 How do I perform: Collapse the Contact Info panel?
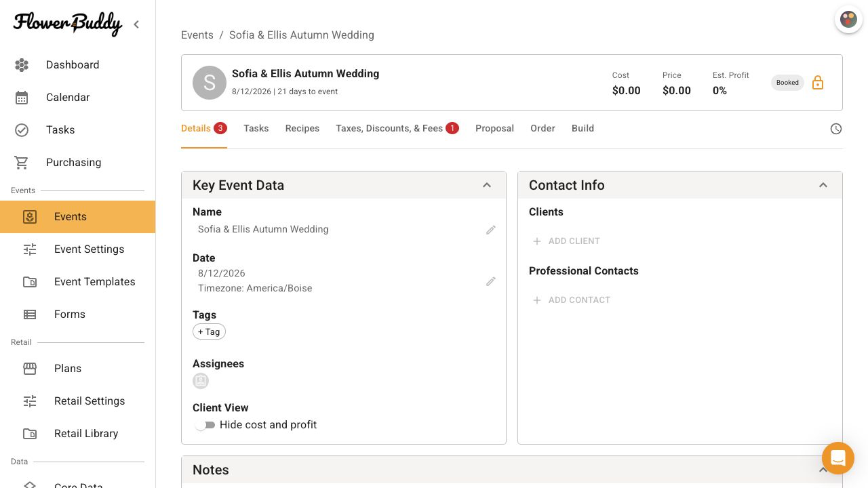823,185
